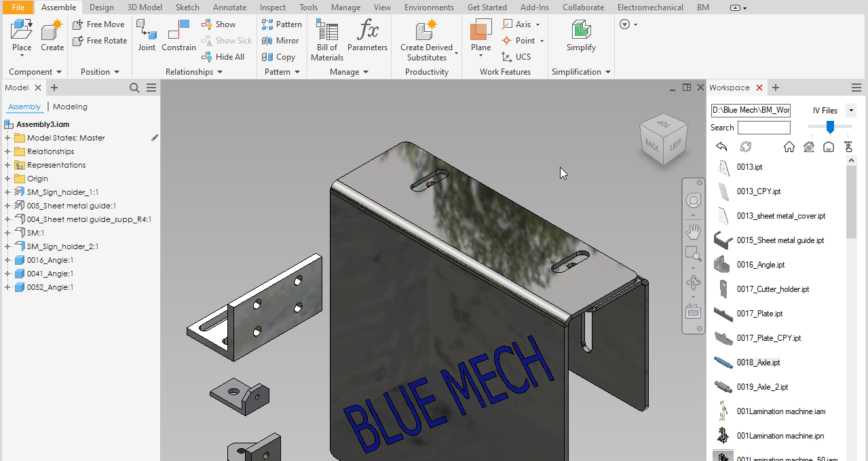Click the UCS tool
868x461 pixels.
coord(516,57)
